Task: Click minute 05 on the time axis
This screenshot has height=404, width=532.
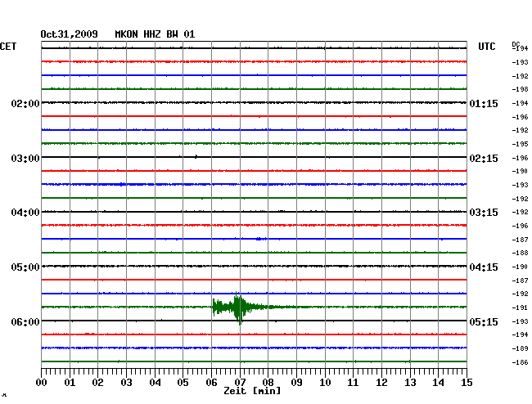Action: [183, 382]
